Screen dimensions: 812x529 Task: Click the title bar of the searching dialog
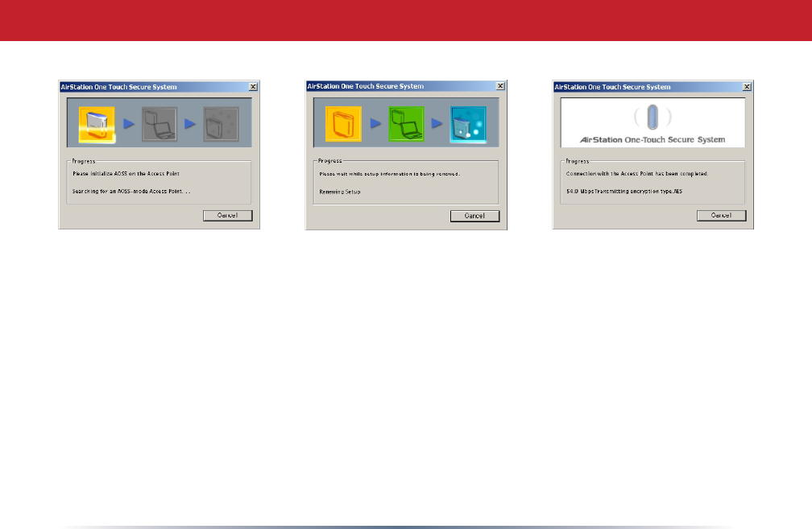(159, 87)
